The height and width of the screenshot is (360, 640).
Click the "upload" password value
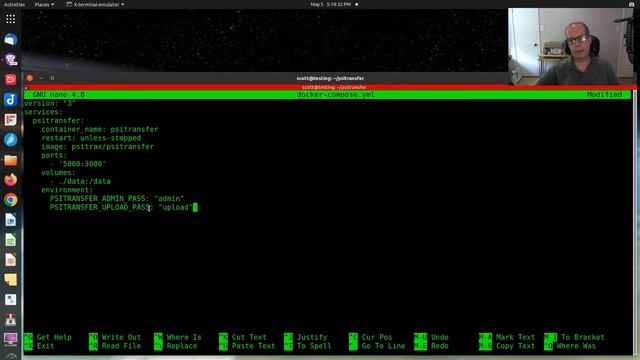point(176,207)
